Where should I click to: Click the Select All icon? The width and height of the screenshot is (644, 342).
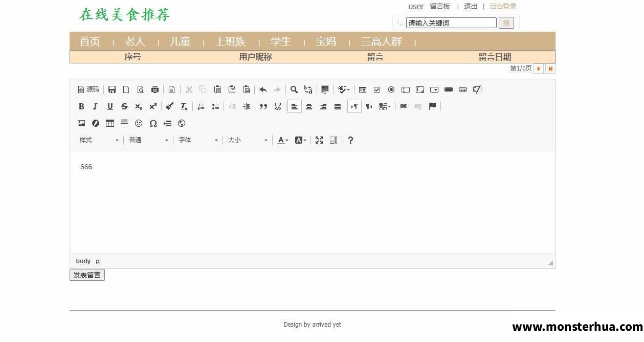coord(325,89)
